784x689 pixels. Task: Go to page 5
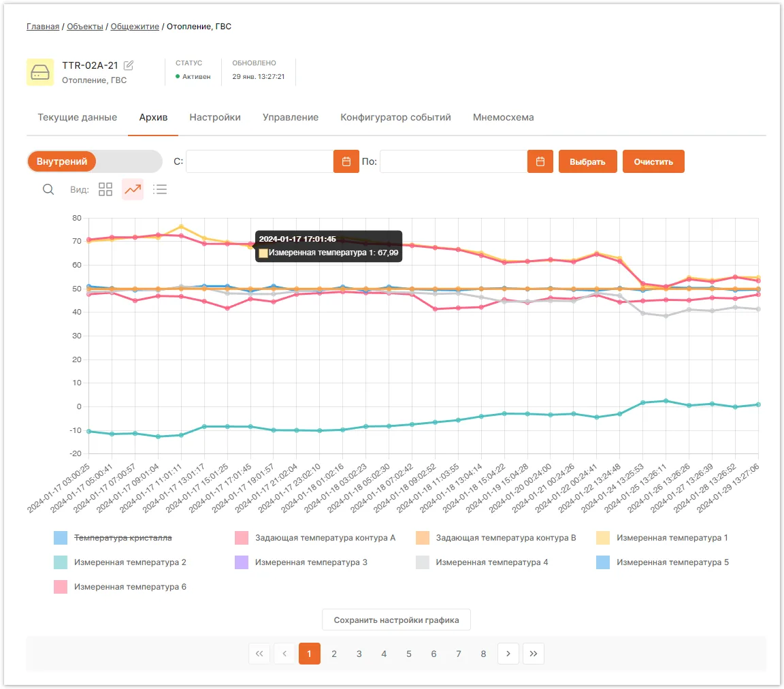pyautogui.click(x=409, y=654)
